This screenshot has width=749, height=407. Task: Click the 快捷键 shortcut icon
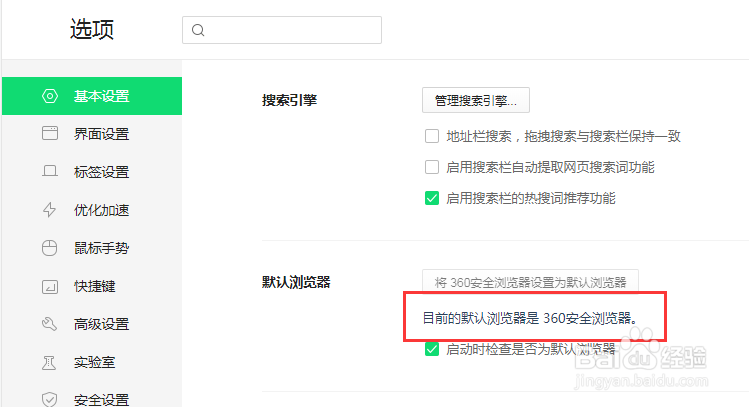[x=50, y=287]
